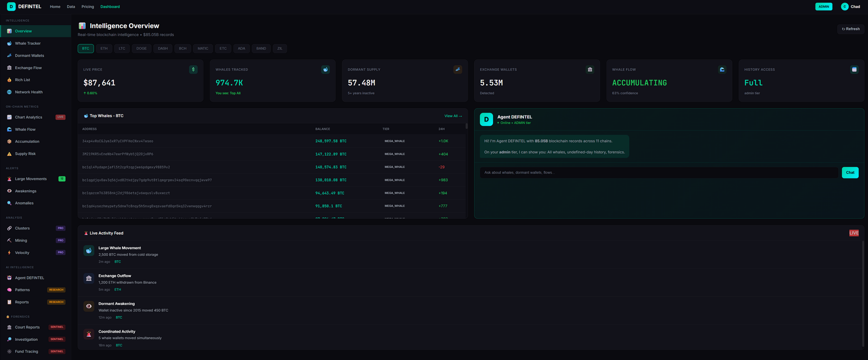Expand the View All whales list
The height and width of the screenshot is (360, 868).
pyautogui.click(x=453, y=116)
